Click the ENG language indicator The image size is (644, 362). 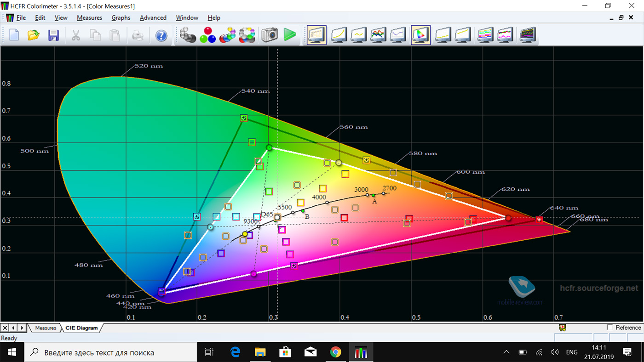coord(572,352)
